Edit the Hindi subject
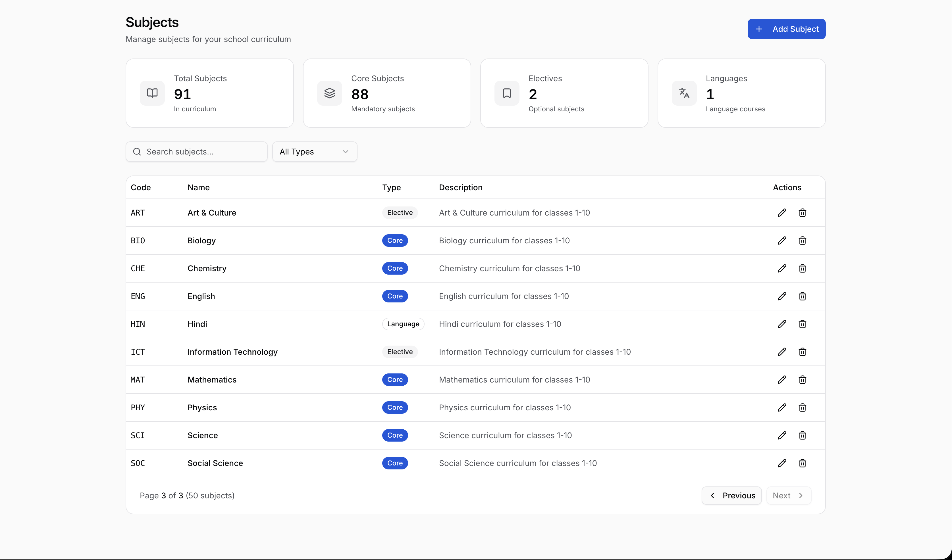The height and width of the screenshot is (560, 952). (x=782, y=324)
